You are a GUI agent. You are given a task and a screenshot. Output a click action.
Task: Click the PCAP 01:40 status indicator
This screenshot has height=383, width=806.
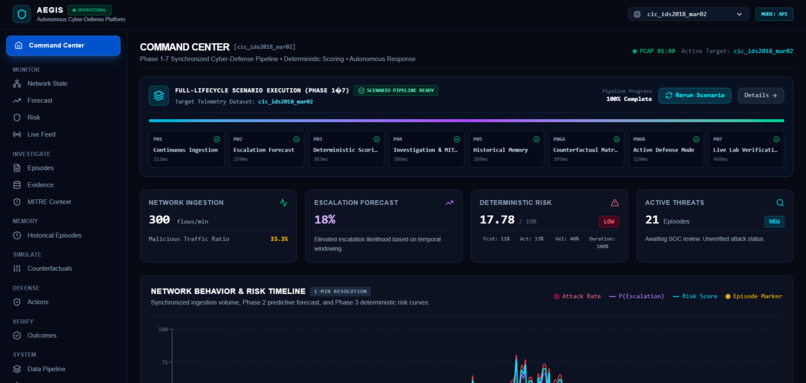pos(654,51)
